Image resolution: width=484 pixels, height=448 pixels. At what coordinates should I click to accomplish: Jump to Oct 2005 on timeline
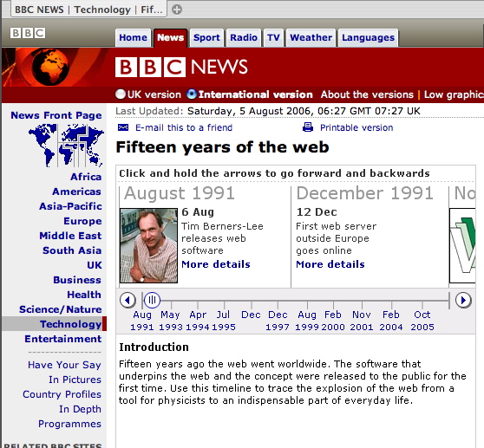click(x=422, y=321)
